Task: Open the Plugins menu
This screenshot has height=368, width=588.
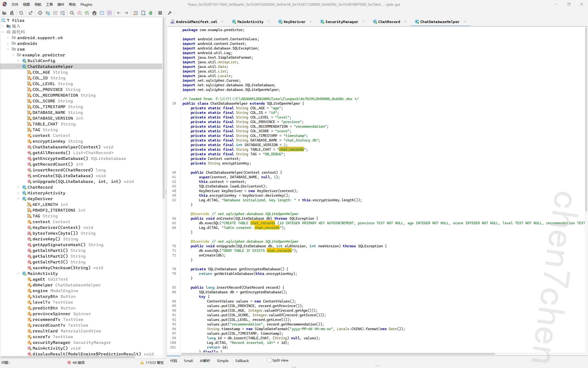Action: click(86, 4)
